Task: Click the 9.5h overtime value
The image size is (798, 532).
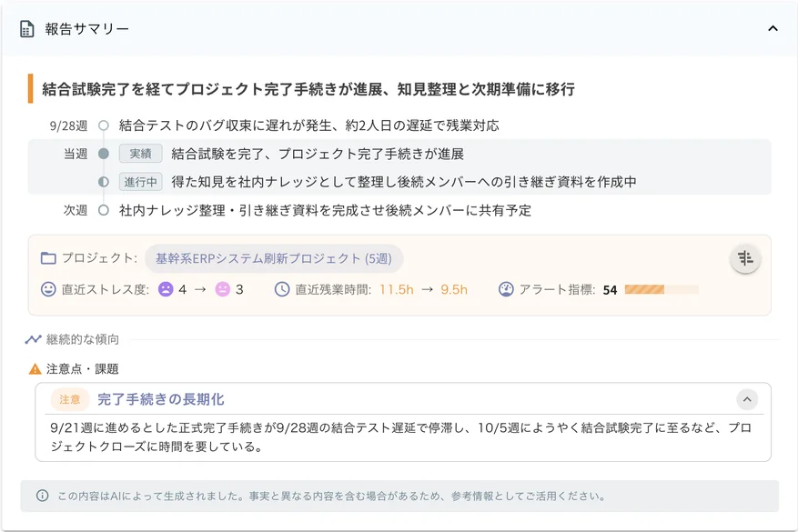Action: (x=454, y=289)
